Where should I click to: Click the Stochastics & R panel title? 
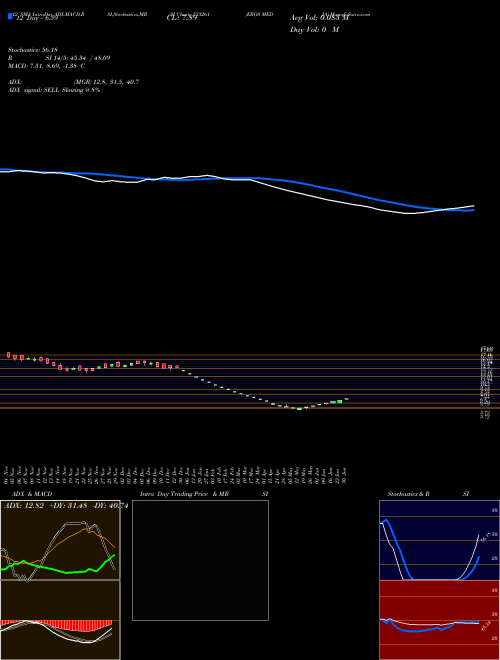pos(409,494)
